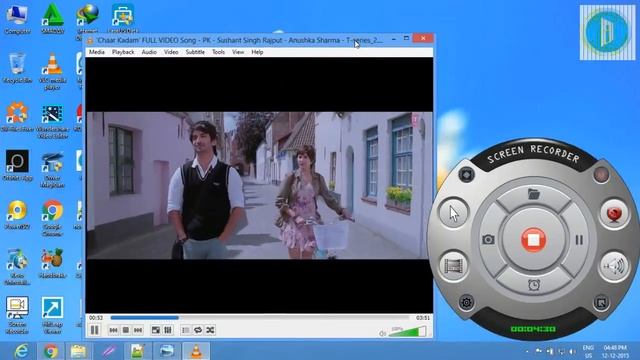This screenshot has width=640, height=360.
Task: Open the taskbar clock and date
Action: tap(615, 351)
